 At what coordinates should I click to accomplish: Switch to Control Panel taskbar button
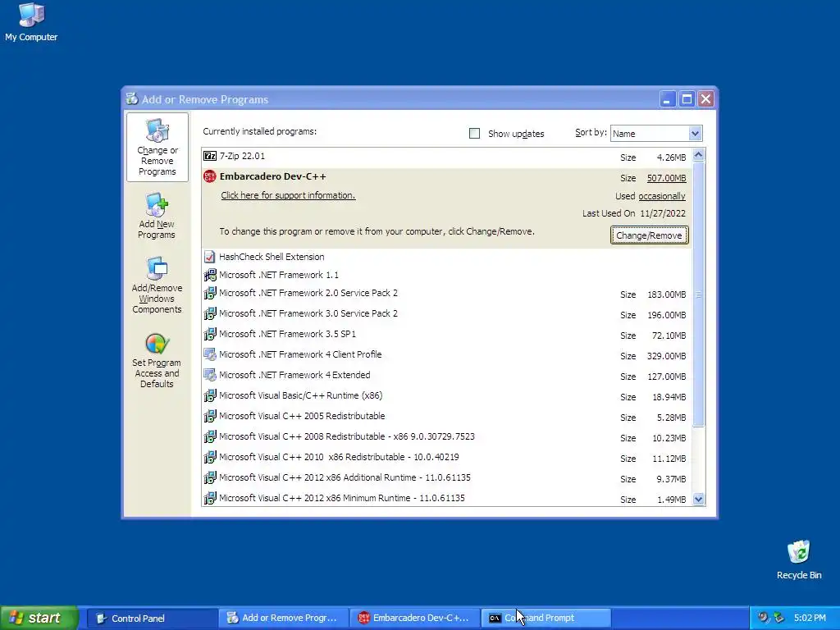coord(151,619)
